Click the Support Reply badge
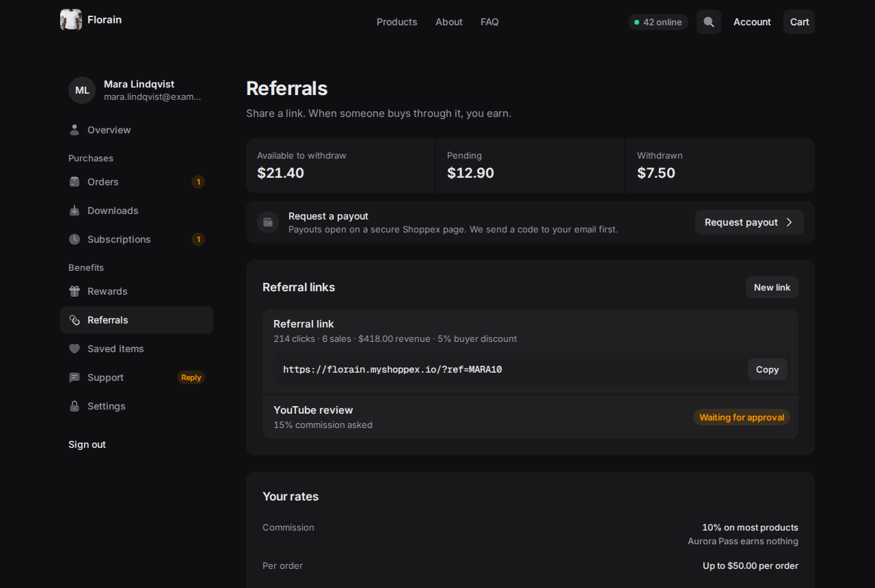 tap(191, 377)
